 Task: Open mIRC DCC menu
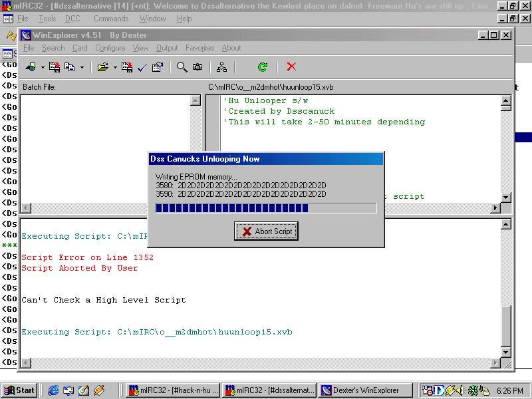[x=72, y=19]
